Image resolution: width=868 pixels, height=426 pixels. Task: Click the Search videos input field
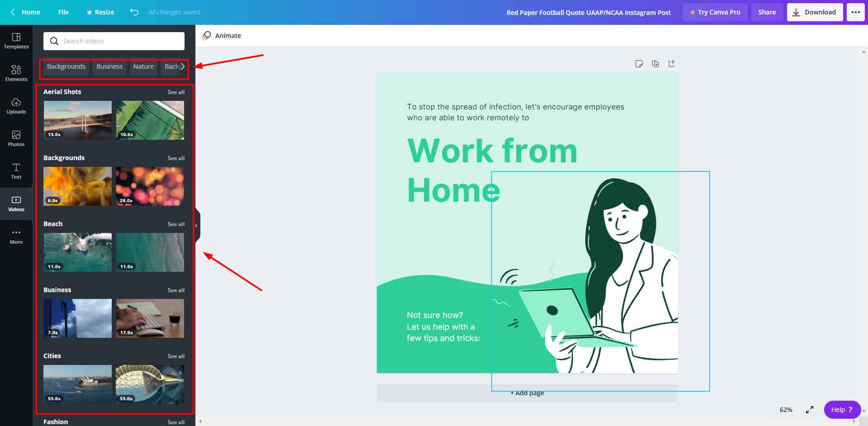click(x=114, y=41)
